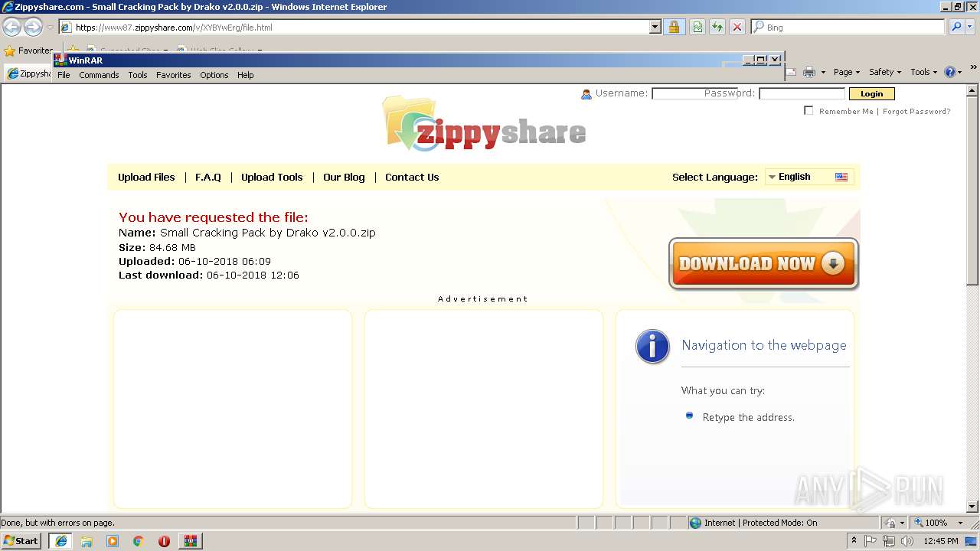Open Windows Explorer folder on taskbar
Viewport: 980px width, 551px height.
[87, 541]
